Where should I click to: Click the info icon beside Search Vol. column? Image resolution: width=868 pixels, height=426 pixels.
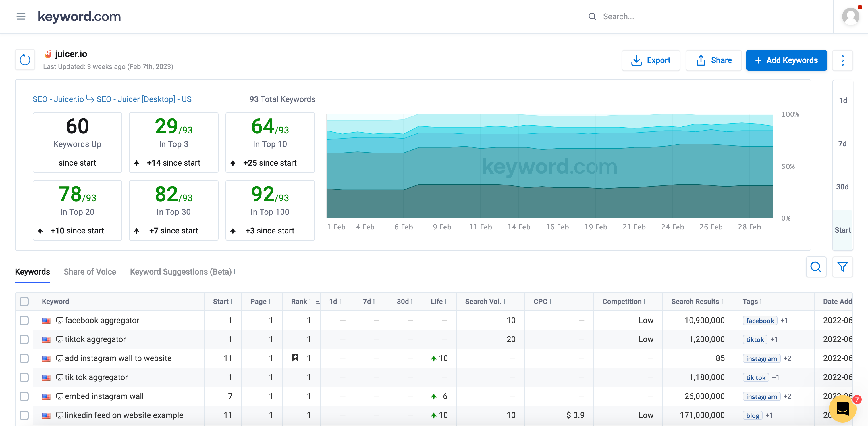point(504,302)
